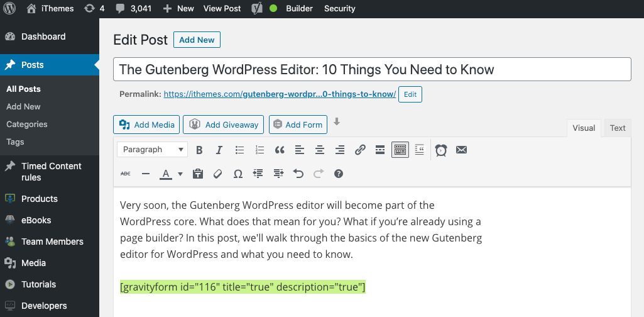Insert a bulleted list
The image size is (644, 317).
[x=239, y=150]
